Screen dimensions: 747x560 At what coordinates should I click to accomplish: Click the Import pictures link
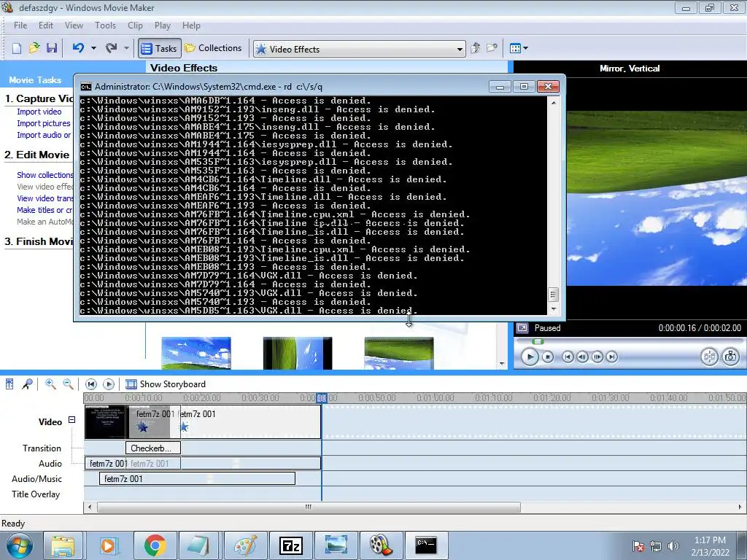(x=44, y=123)
